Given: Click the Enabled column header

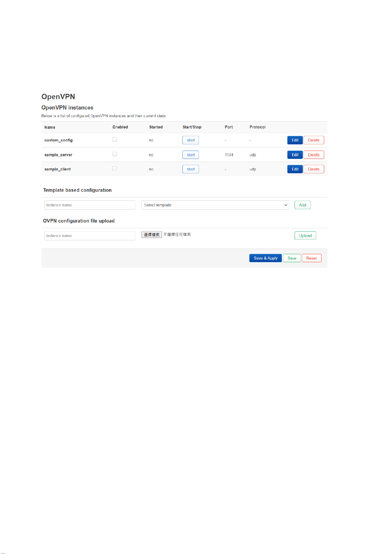Looking at the screenshot, I should [x=120, y=127].
